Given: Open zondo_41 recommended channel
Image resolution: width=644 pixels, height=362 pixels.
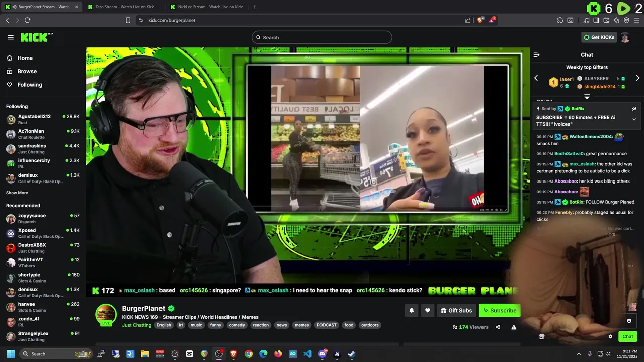Looking at the screenshot, I should tap(43, 322).
